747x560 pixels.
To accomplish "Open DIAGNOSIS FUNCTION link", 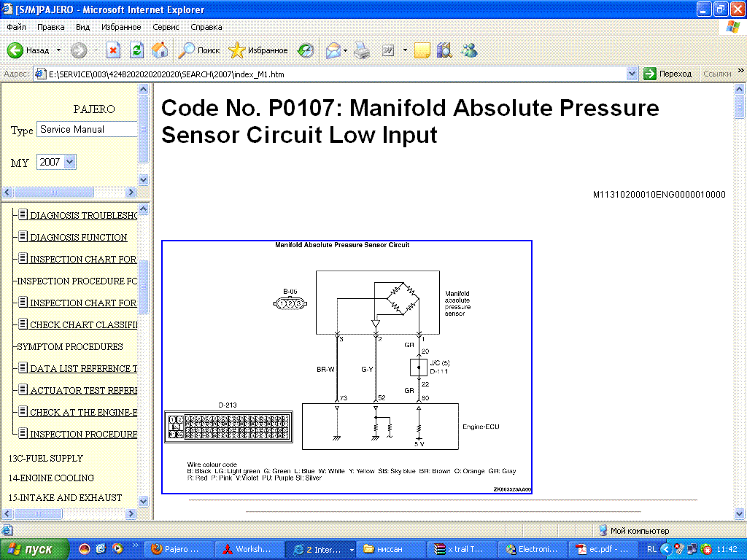I will pos(79,238).
